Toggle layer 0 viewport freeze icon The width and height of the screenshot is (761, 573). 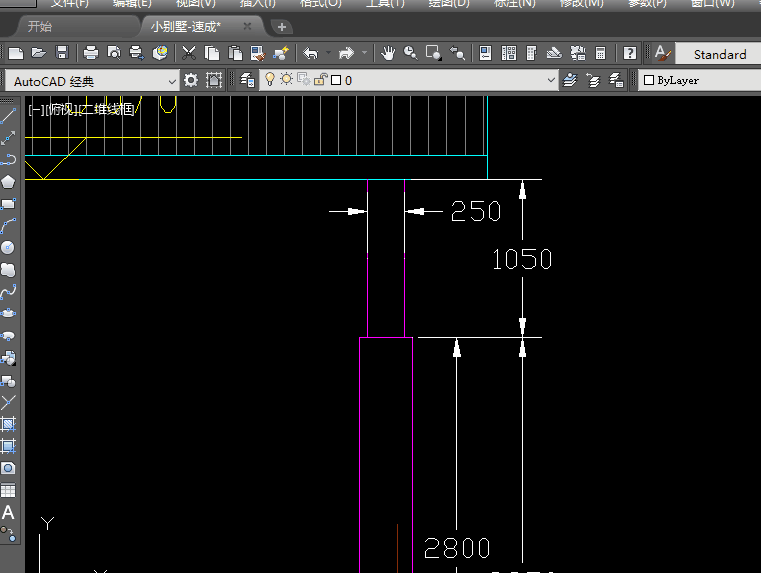point(304,80)
